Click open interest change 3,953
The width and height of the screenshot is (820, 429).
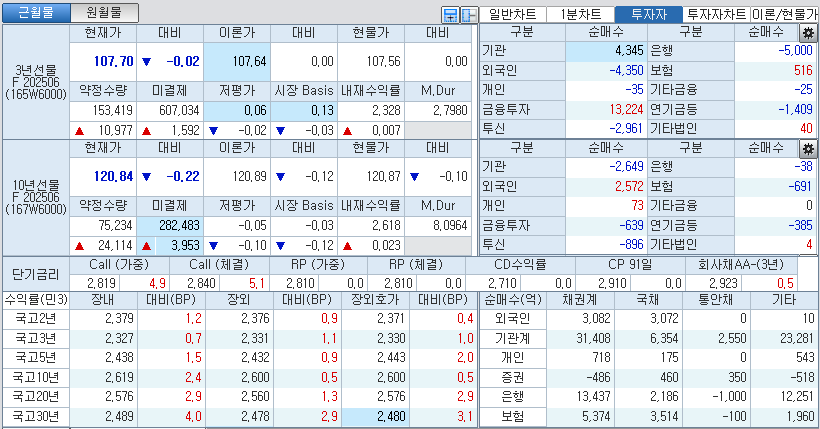(x=170, y=245)
